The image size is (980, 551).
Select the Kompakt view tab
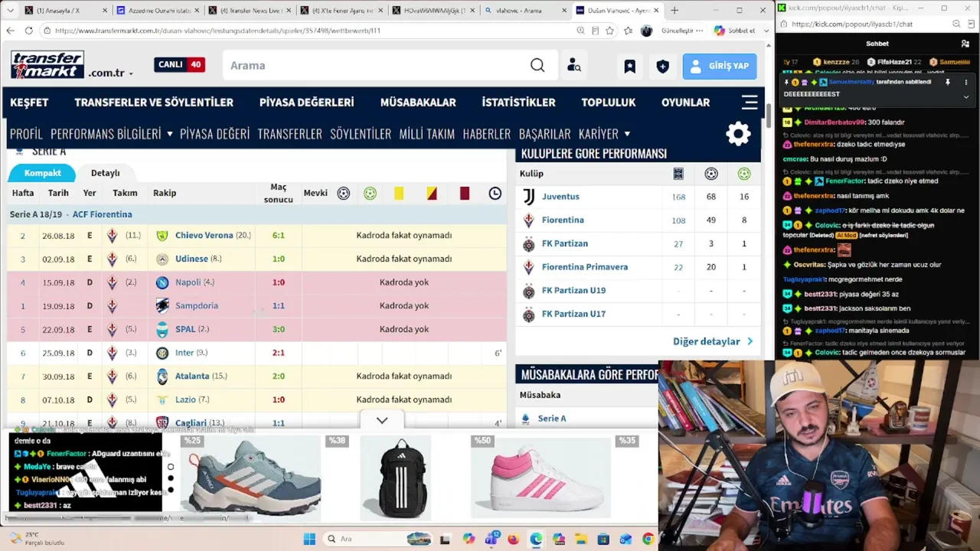42,173
